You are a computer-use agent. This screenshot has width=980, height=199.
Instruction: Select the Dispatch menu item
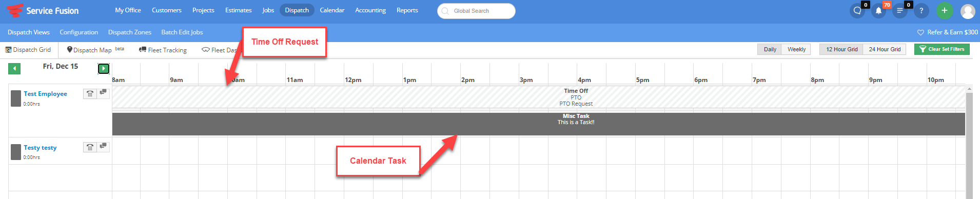click(297, 10)
